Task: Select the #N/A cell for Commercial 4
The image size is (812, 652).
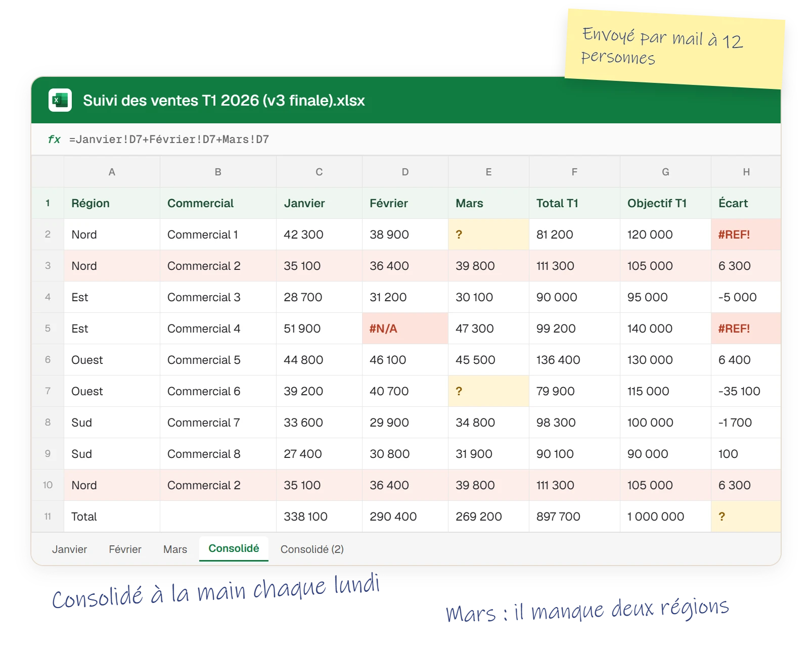Action: pyautogui.click(x=405, y=329)
